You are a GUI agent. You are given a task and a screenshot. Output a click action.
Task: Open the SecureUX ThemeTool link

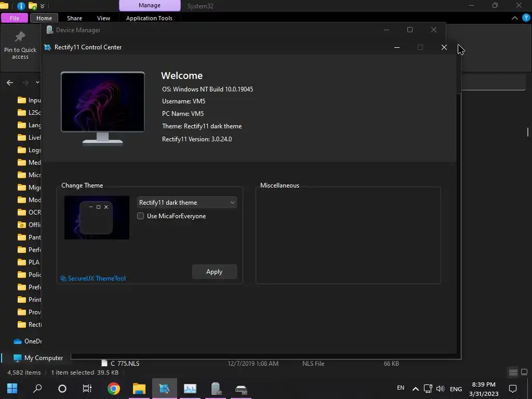click(94, 278)
